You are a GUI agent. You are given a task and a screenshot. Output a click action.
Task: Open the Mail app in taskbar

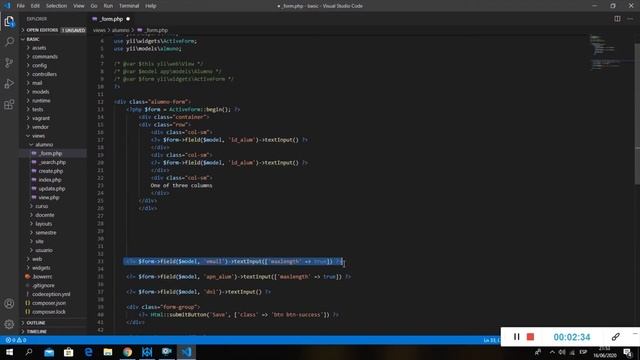point(49,352)
